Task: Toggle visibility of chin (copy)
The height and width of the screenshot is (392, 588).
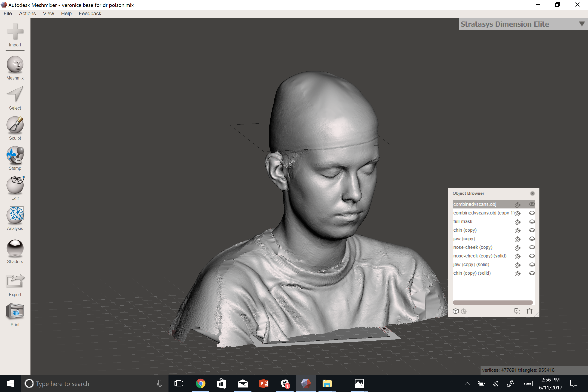Action: click(x=532, y=230)
